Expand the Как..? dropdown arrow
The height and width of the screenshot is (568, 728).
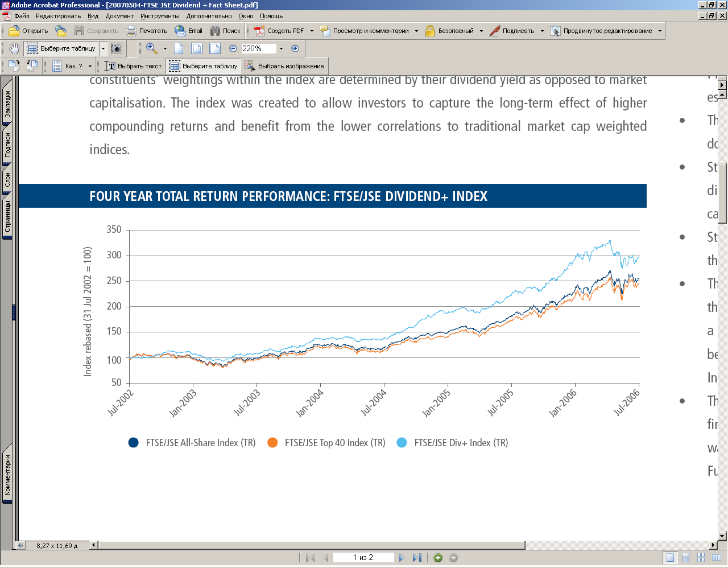click(90, 66)
